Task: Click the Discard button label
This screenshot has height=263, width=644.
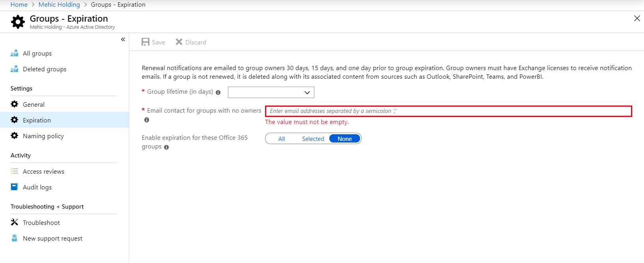Action: pos(196,43)
